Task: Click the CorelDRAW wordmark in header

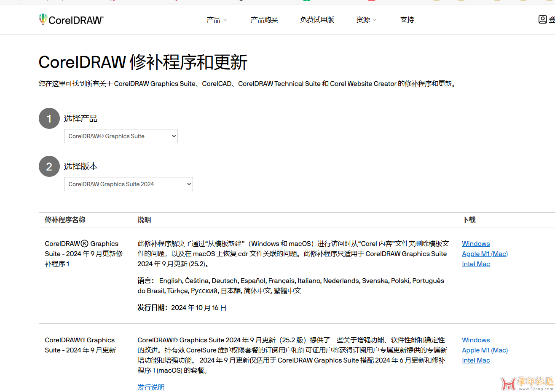Action: [76, 20]
